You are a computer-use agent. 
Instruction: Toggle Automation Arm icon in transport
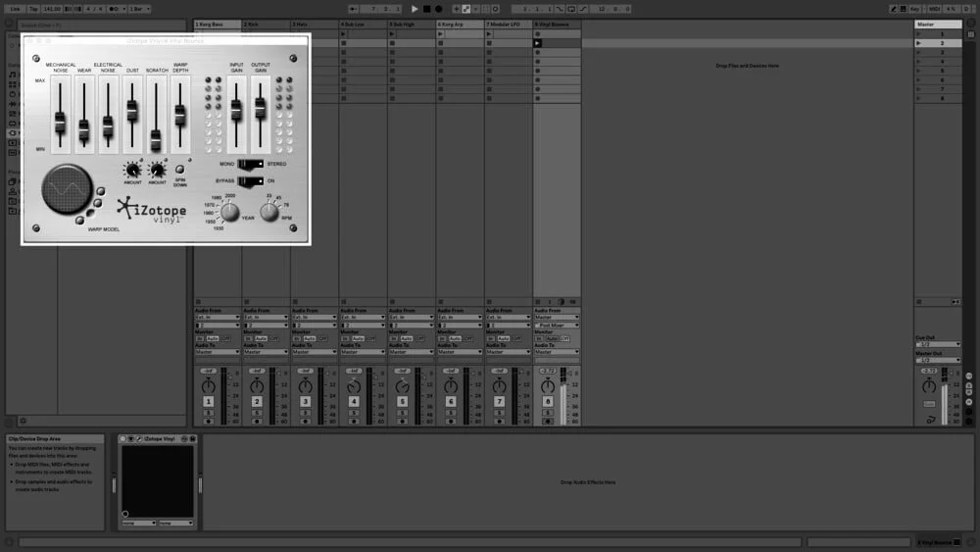(x=466, y=9)
